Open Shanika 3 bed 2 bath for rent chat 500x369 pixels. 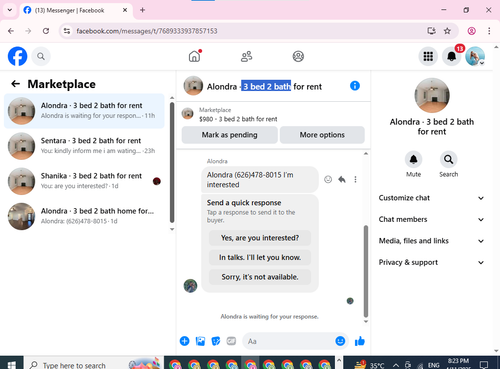pyautogui.click(x=84, y=181)
